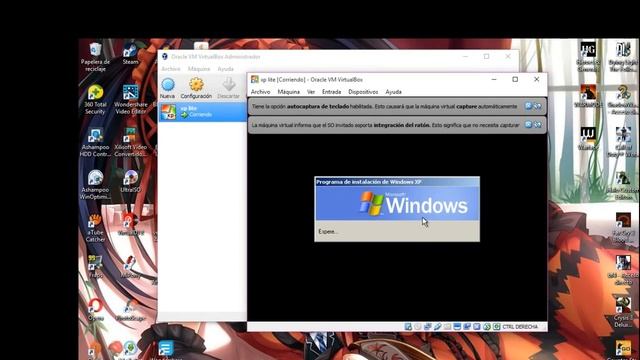Open Máquina menu in VirtualBox Administrador window
The image size is (640, 360).
pos(199,69)
